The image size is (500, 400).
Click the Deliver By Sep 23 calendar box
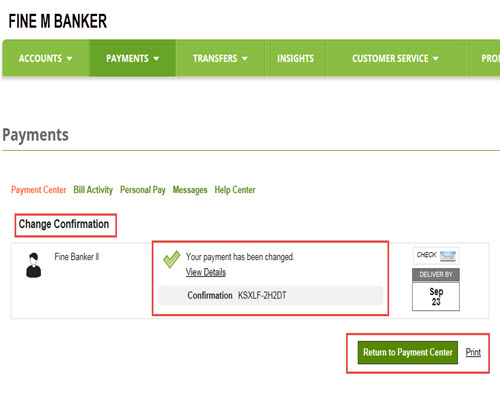436,290
